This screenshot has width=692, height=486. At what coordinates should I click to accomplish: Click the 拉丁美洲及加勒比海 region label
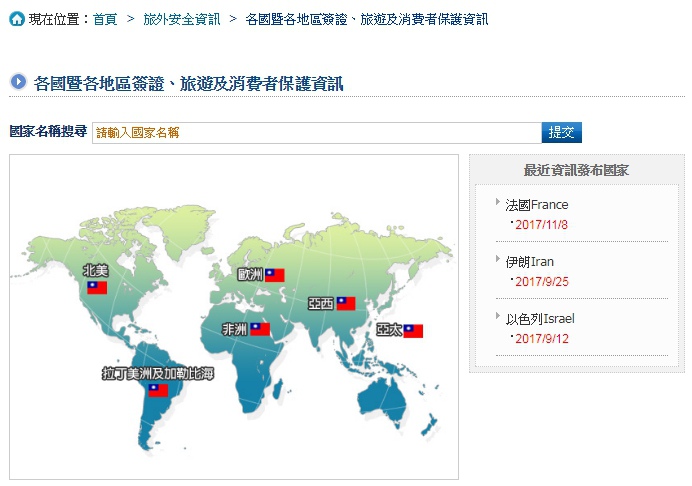[x=158, y=373]
